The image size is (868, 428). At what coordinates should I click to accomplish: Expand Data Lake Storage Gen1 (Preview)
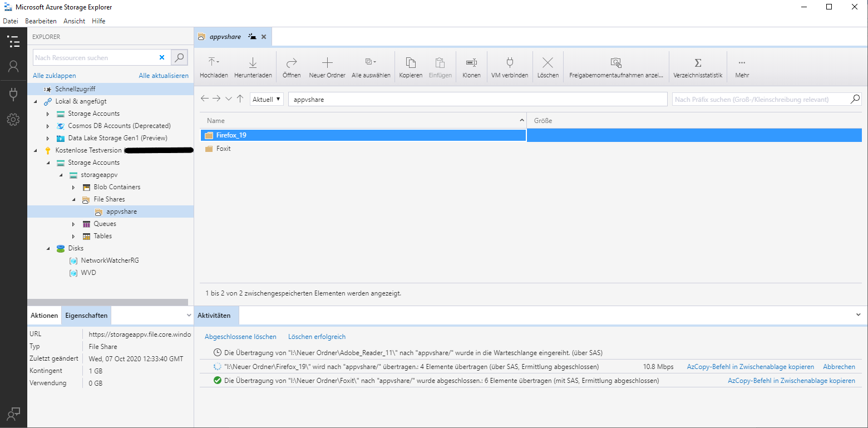(48, 138)
